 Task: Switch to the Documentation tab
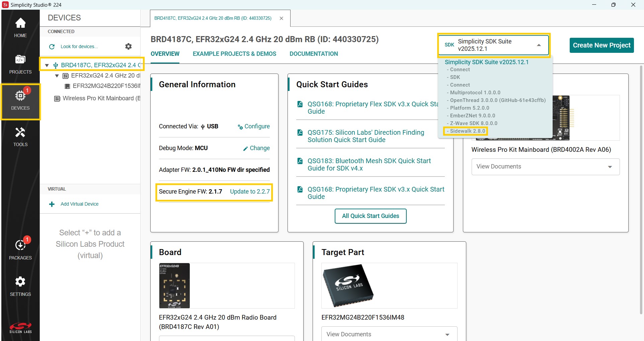tap(314, 54)
